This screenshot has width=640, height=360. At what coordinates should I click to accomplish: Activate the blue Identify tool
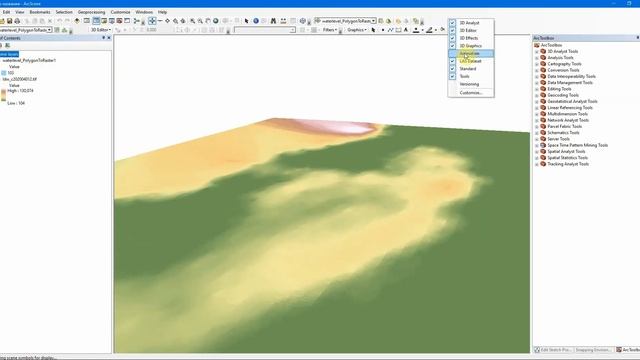[256, 21]
